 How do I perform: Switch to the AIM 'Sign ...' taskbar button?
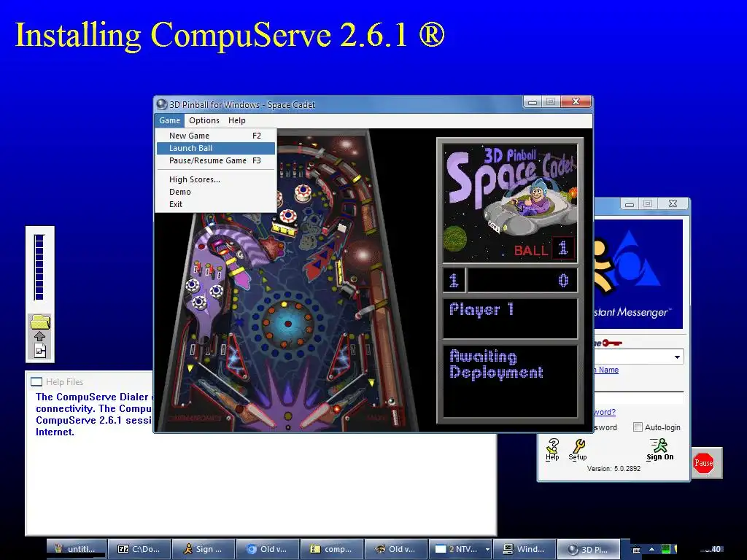pos(204,549)
